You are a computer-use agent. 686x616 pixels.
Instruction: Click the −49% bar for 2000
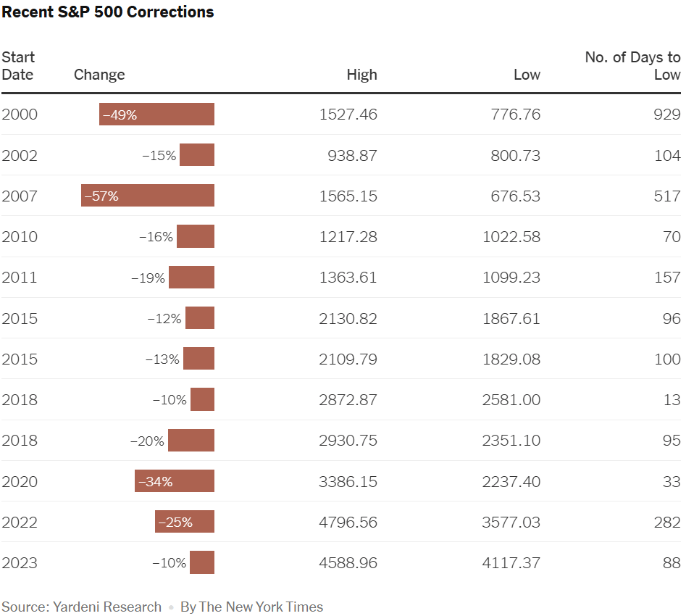[x=156, y=115]
